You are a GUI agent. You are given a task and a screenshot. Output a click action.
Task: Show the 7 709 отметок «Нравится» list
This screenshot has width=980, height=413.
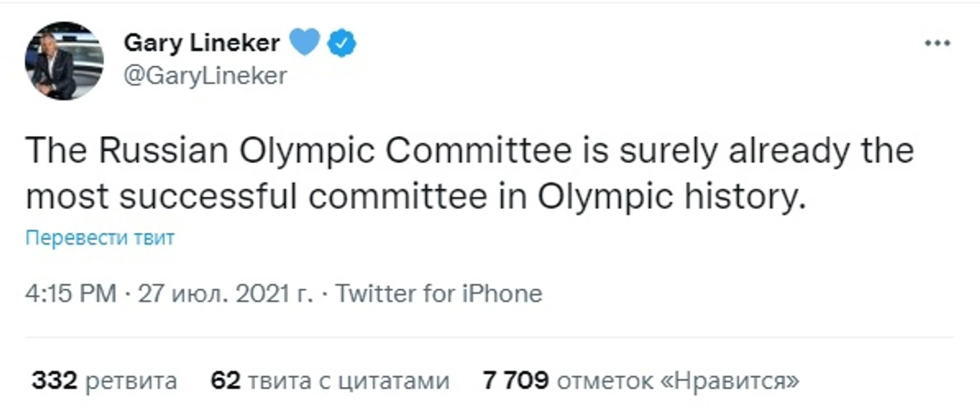click(x=641, y=381)
